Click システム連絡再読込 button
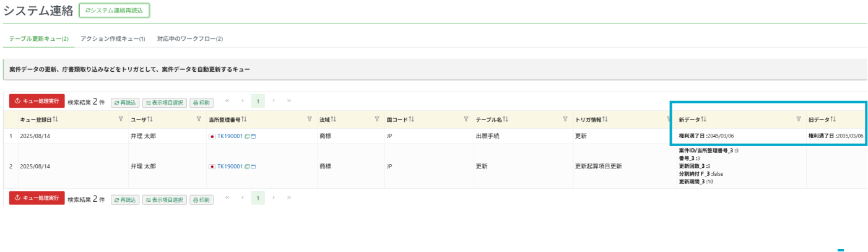The image size is (868, 252). [x=114, y=11]
